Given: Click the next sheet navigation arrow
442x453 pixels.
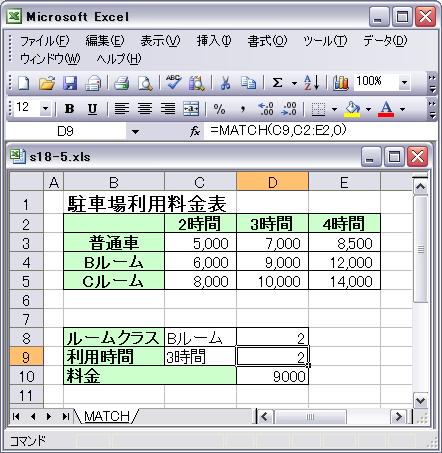Looking at the screenshot, I should [x=49, y=416].
